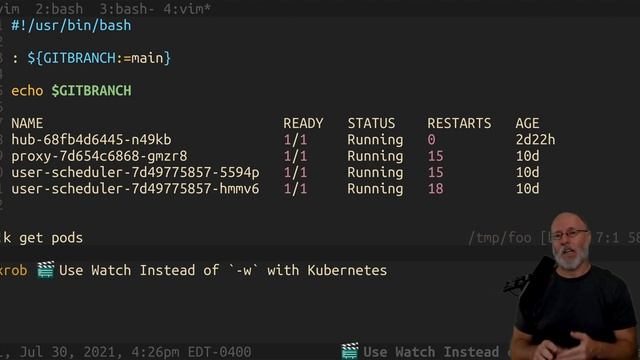The width and height of the screenshot is (640, 360).
Task: Click the READY column header
Action: (303, 123)
